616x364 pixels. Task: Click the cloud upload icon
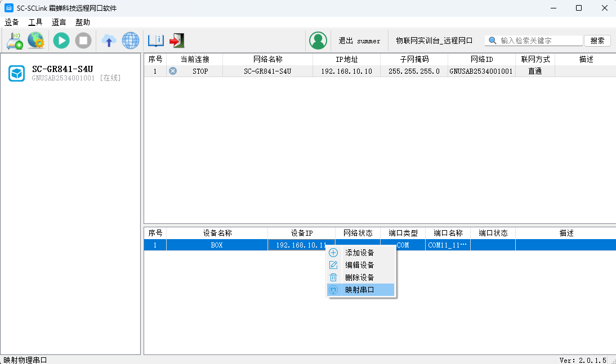(x=109, y=41)
